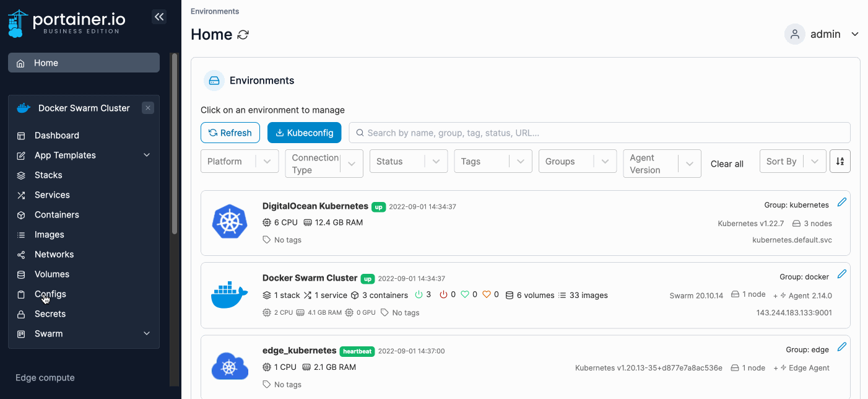The height and width of the screenshot is (399, 868).
Task: Open the Sort By dropdown
Action: [792, 160]
